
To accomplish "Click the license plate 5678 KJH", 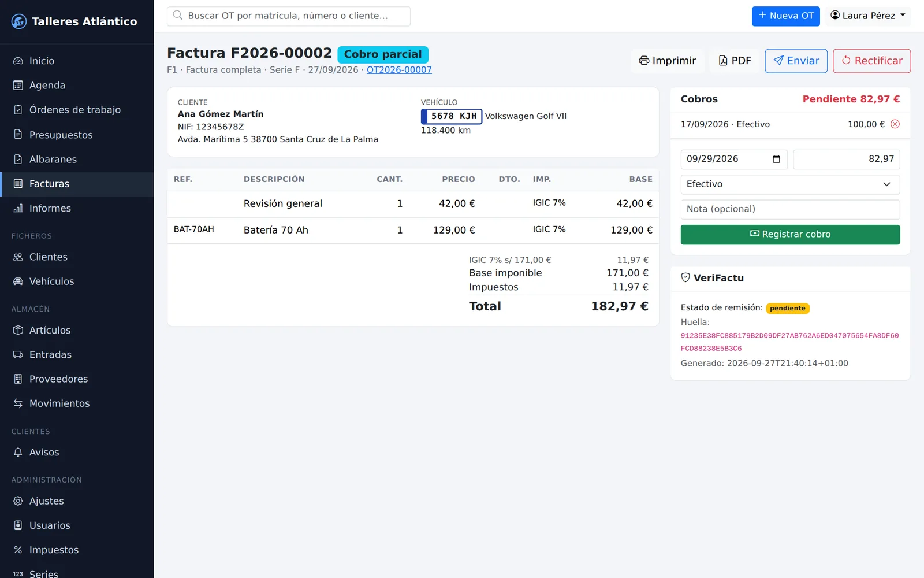I will (x=452, y=116).
